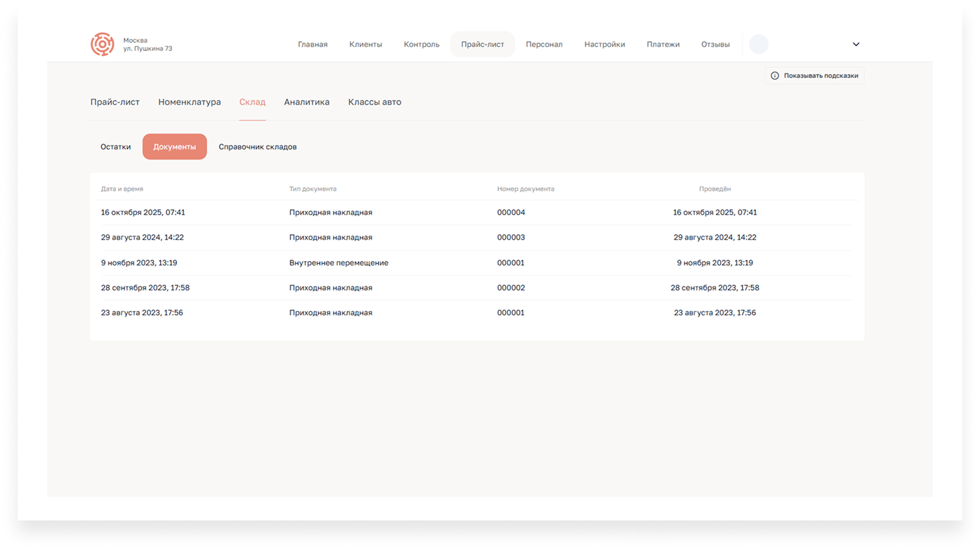The image size is (980, 550).
Task: Select Прайс-лист in the top navigation bar
Action: [482, 44]
